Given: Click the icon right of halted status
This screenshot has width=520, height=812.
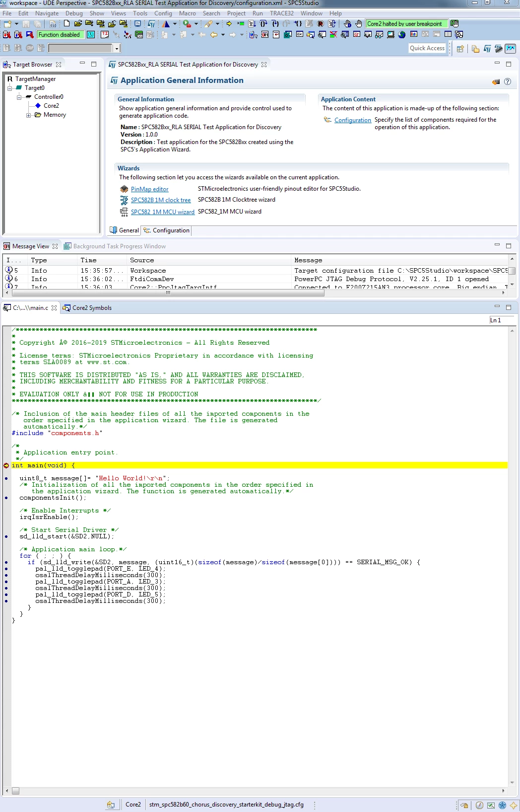Looking at the screenshot, I should pyautogui.click(x=455, y=23).
